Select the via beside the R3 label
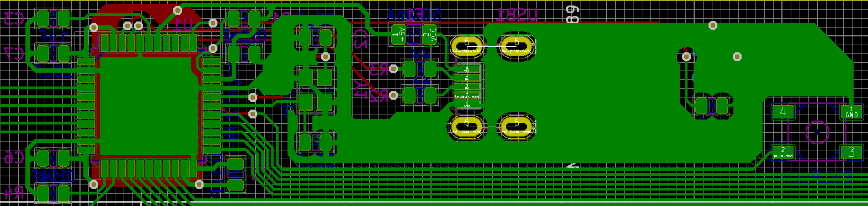Screen dimensions: 868x206 tap(393, 69)
